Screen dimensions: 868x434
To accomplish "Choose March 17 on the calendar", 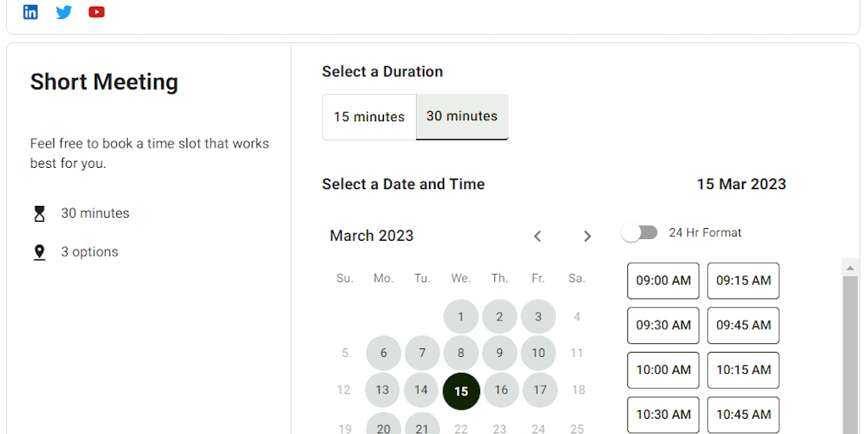I will [539, 390].
